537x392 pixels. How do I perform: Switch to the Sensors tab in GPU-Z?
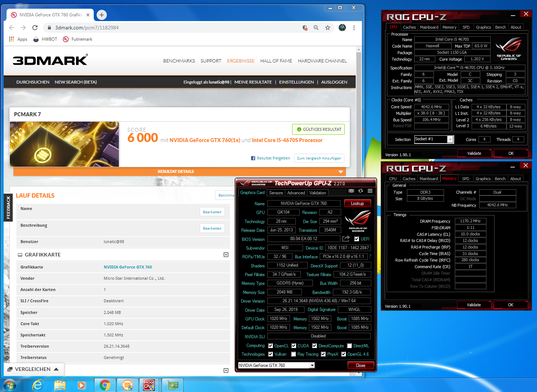(x=276, y=193)
